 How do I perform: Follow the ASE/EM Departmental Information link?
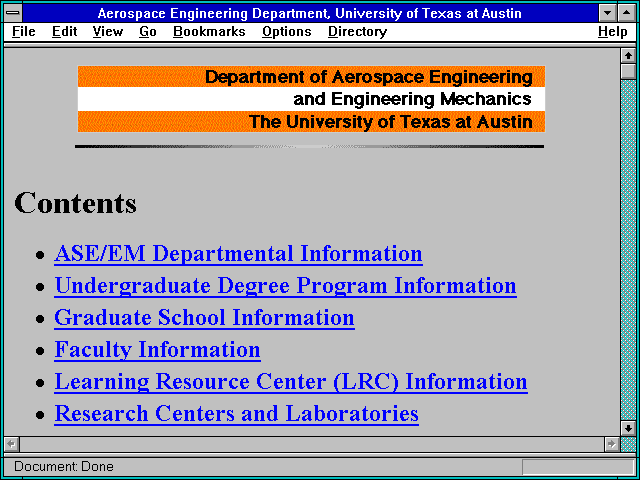[238, 254]
